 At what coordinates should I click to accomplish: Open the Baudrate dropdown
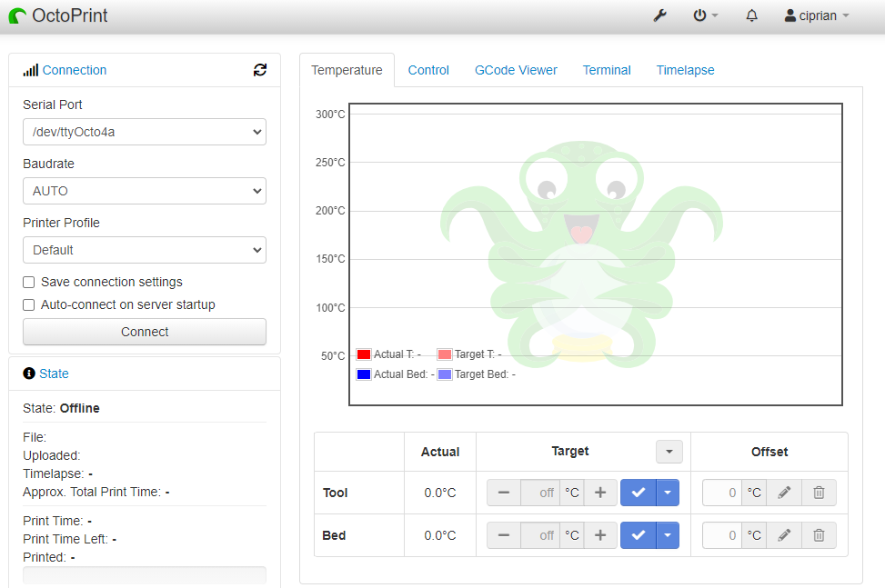tap(145, 191)
